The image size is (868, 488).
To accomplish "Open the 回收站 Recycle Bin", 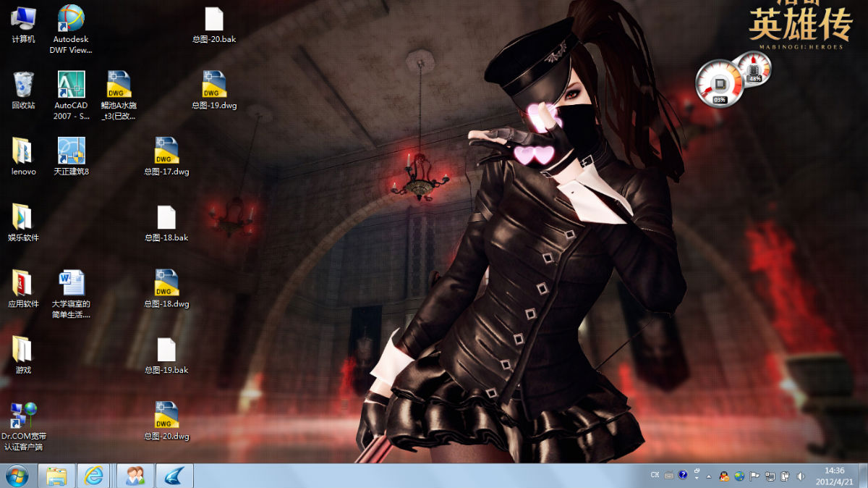I will 23,90.
